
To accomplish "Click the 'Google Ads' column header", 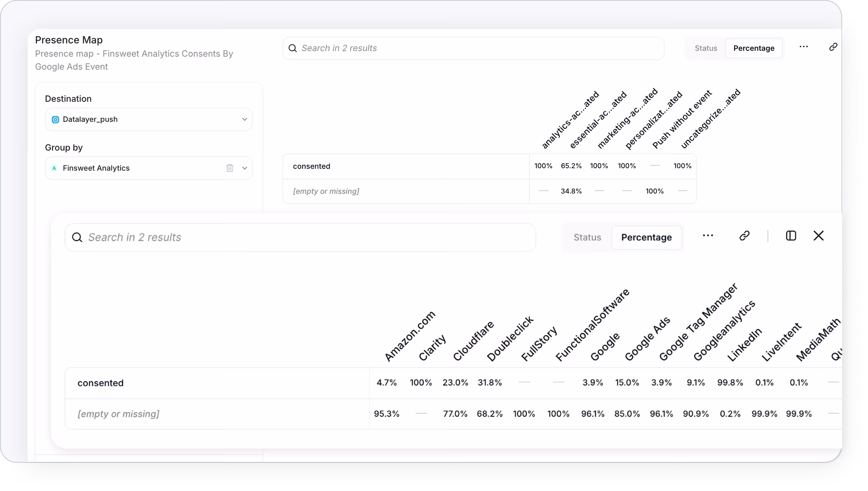I will tap(647, 339).
